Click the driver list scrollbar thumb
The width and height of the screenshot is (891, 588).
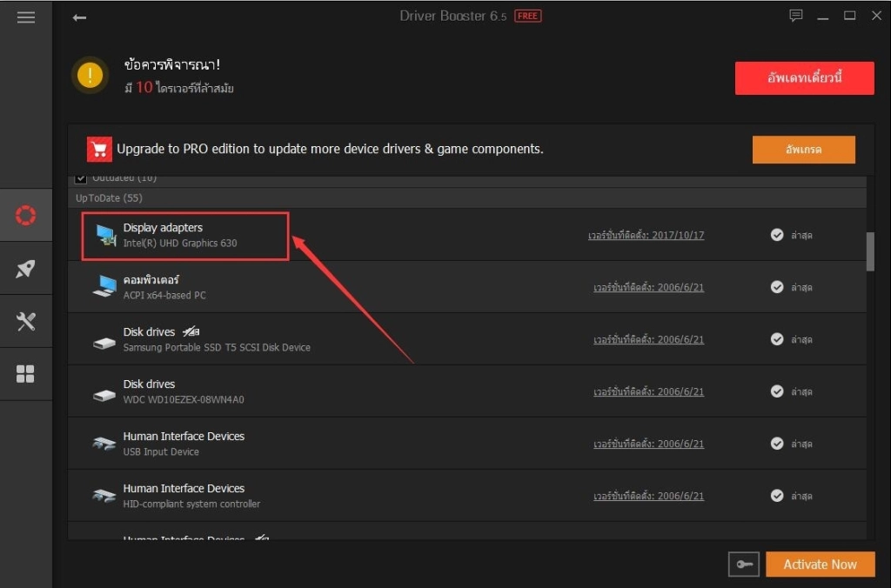click(870, 251)
